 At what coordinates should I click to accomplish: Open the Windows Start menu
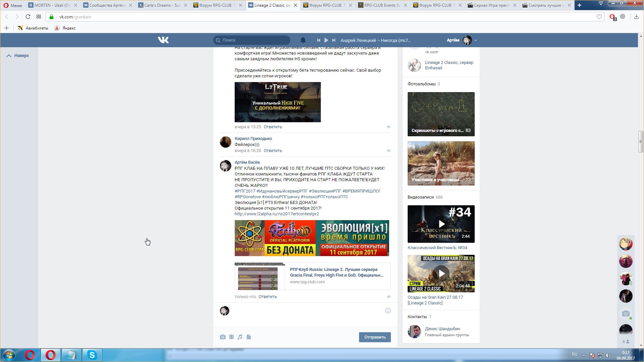tap(9, 355)
